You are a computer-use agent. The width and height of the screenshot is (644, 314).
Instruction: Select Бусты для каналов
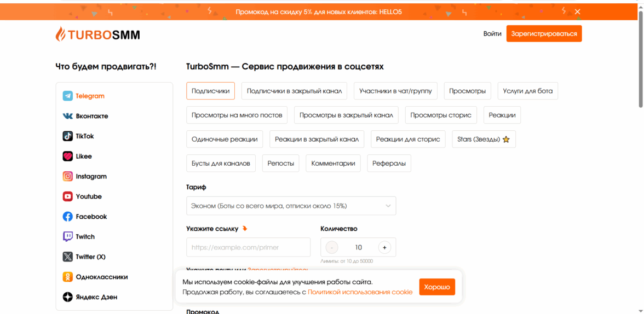coord(221,164)
